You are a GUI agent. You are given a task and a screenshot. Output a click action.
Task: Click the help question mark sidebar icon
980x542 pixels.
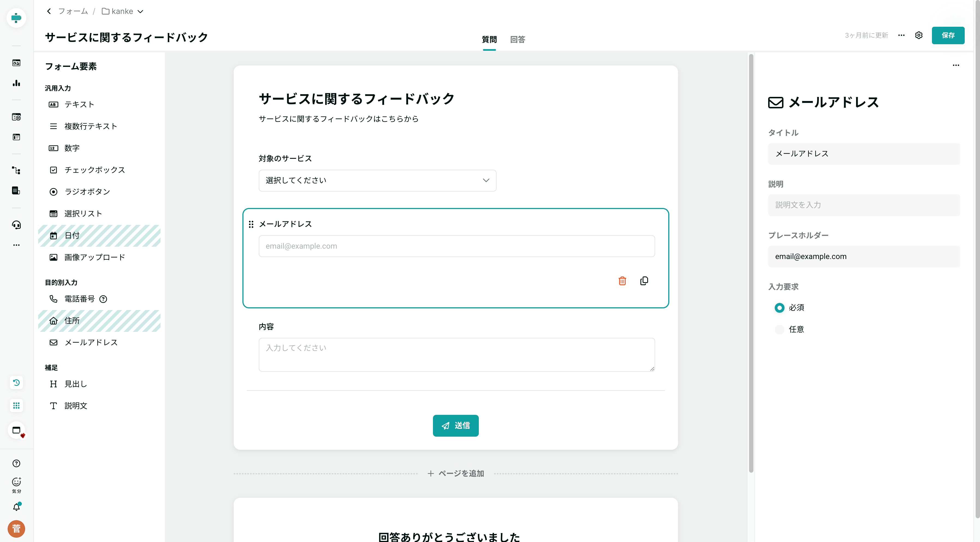click(16, 463)
